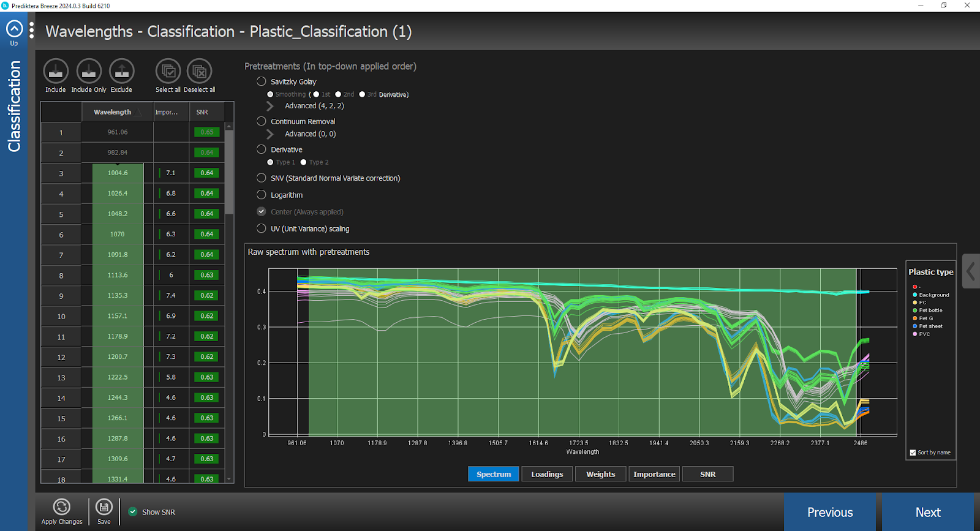Click the Select all icon
This screenshot has width=980, height=531.
168,72
